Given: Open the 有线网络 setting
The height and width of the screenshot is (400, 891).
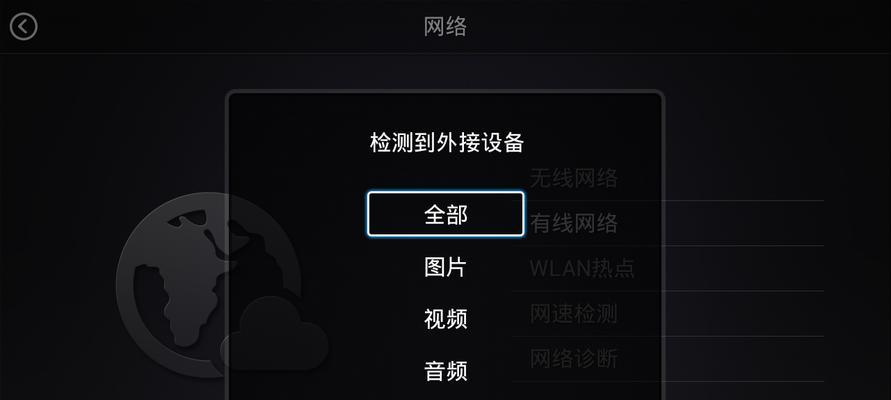Looking at the screenshot, I should click(574, 223).
